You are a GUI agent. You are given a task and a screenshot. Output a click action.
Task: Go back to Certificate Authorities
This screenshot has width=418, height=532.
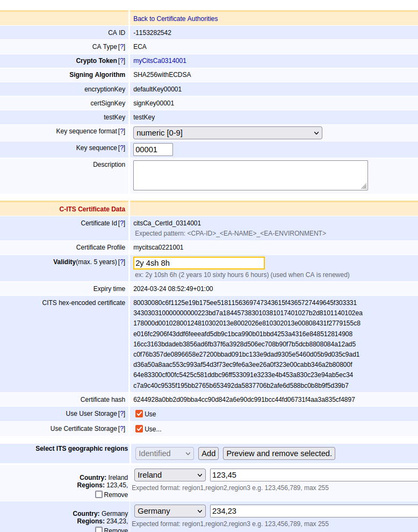[x=176, y=19]
